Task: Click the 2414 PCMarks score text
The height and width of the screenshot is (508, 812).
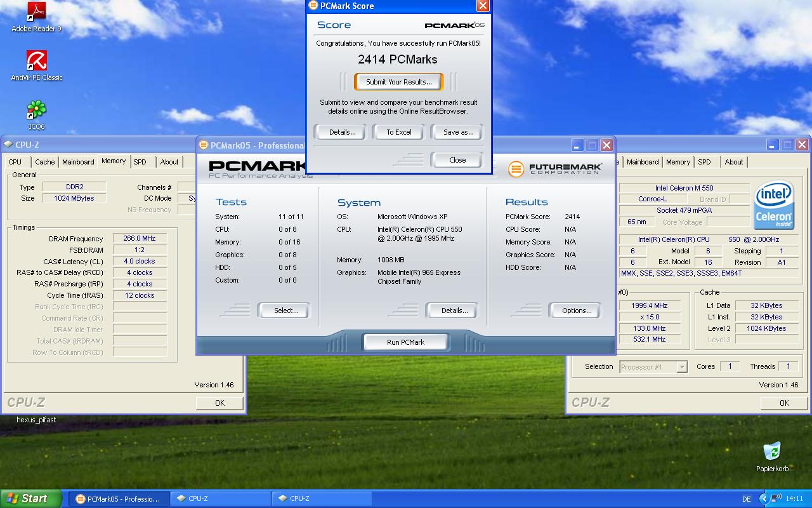Action: coord(398,59)
